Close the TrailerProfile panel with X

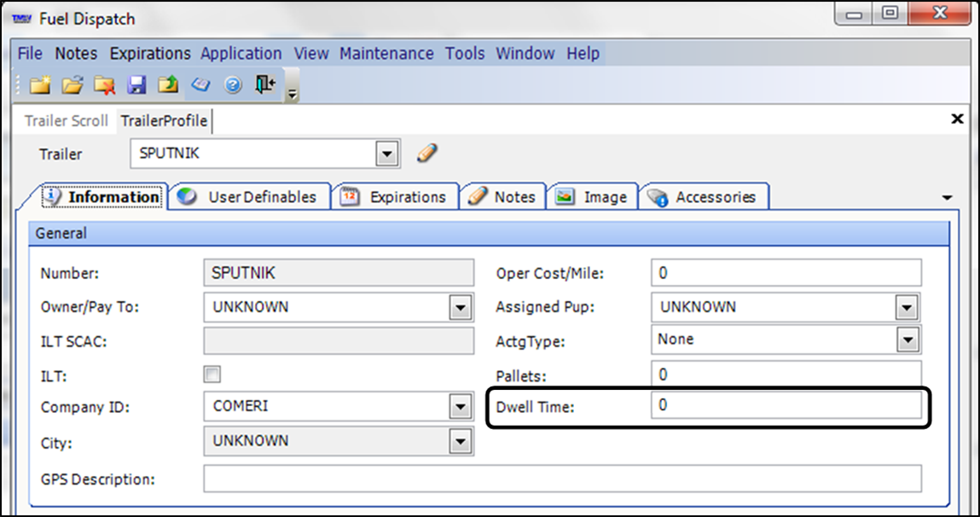[x=957, y=119]
